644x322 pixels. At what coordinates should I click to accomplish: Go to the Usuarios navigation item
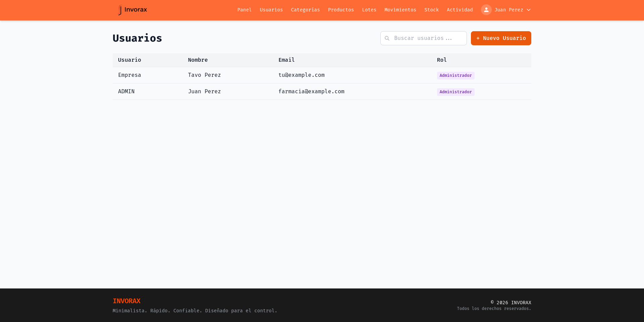click(x=271, y=10)
